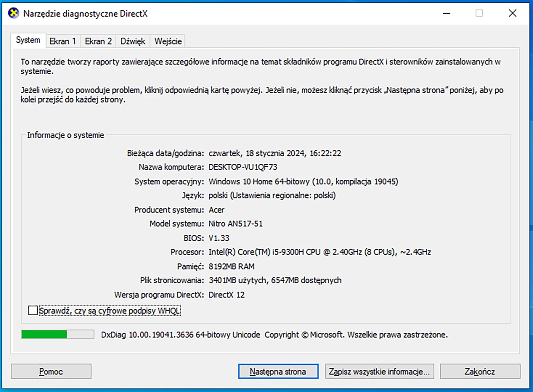Click the DxDiag 10.00.19041.3636 version text
Screen dimensions: 533x392
(180, 335)
